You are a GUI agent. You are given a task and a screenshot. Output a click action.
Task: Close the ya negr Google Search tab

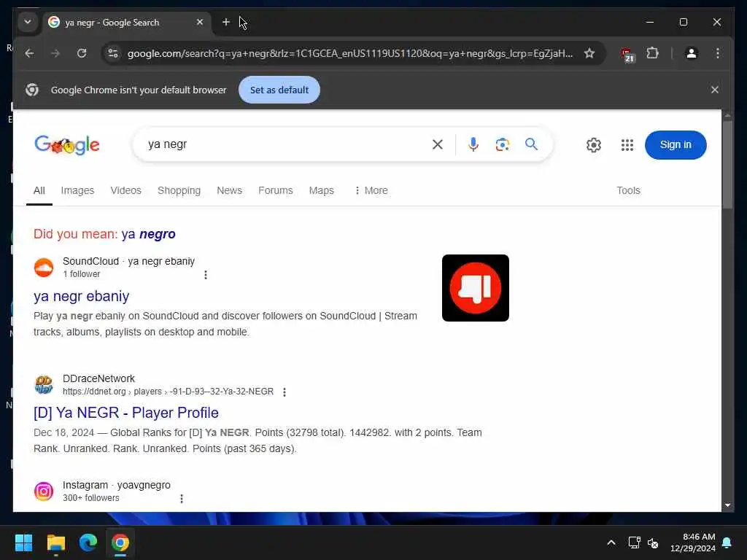(x=200, y=22)
